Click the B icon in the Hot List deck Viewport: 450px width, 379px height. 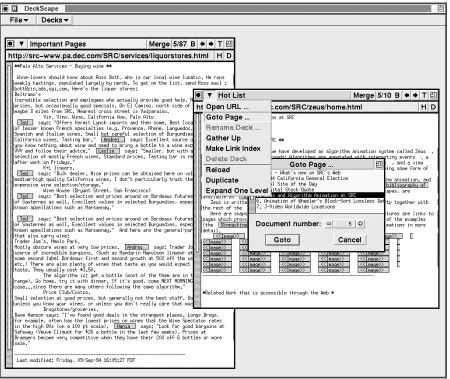pos(397,95)
